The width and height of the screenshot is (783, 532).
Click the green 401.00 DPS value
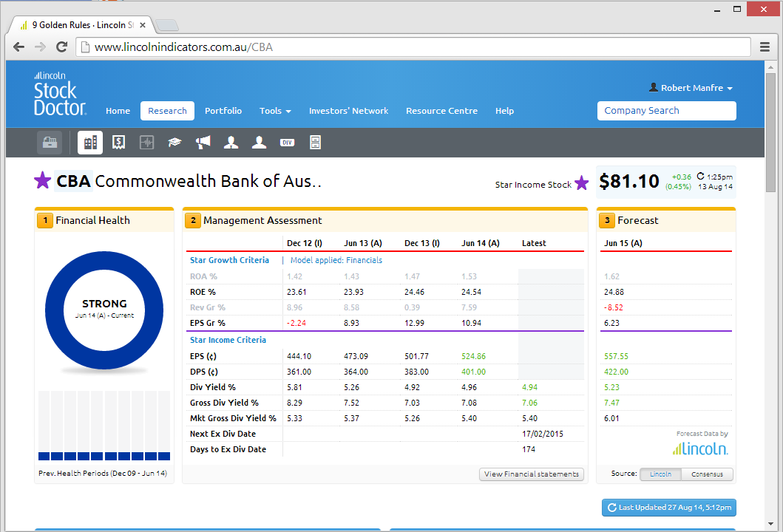click(x=473, y=372)
